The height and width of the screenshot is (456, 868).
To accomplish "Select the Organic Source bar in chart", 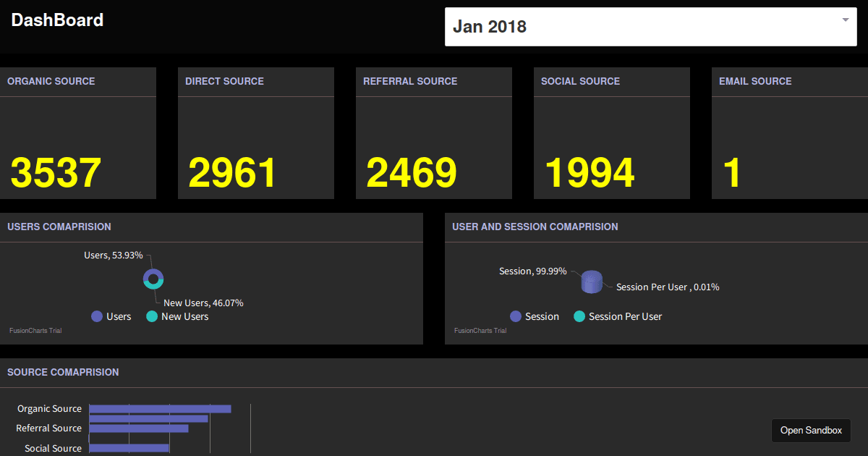I will click(x=160, y=409).
